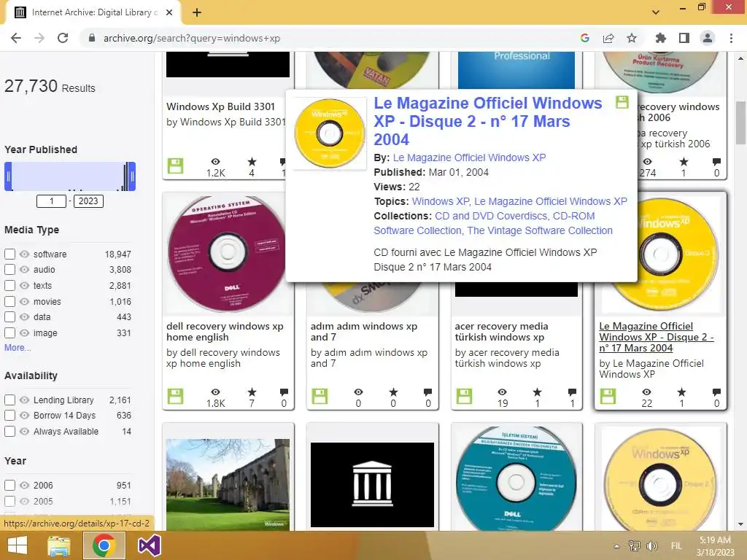The image size is (747, 560).
Task: Check the data media type checkbox
Action: tap(10, 316)
